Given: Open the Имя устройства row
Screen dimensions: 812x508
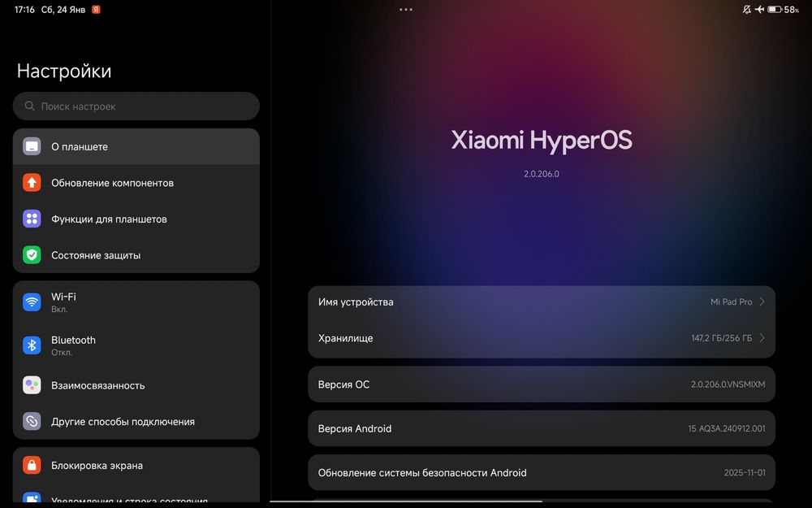Looking at the screenshot, I should click(542, 302).
